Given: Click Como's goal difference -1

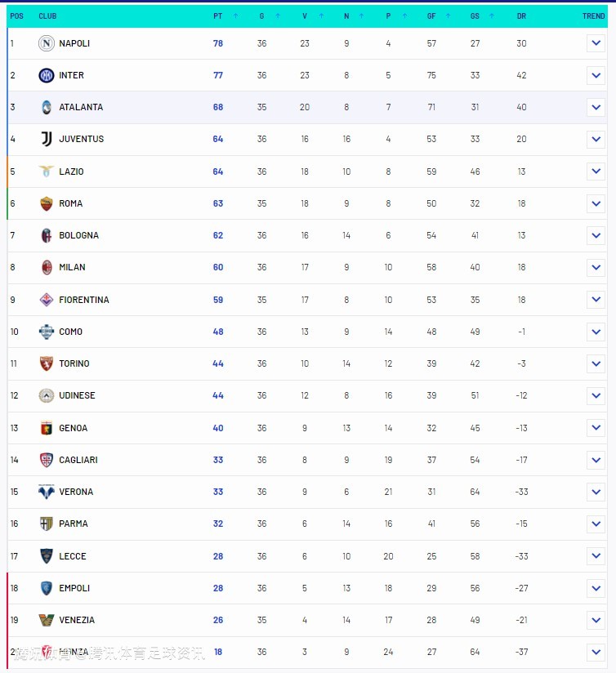Looking at the screenshot, I should [x=521, y=332].
